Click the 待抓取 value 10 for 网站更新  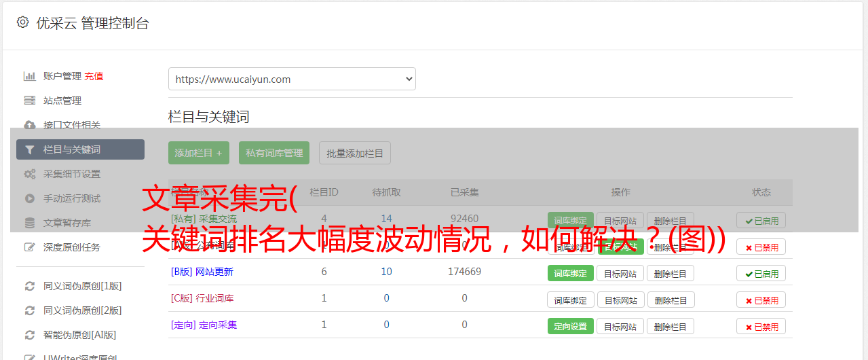click(387, 272)
